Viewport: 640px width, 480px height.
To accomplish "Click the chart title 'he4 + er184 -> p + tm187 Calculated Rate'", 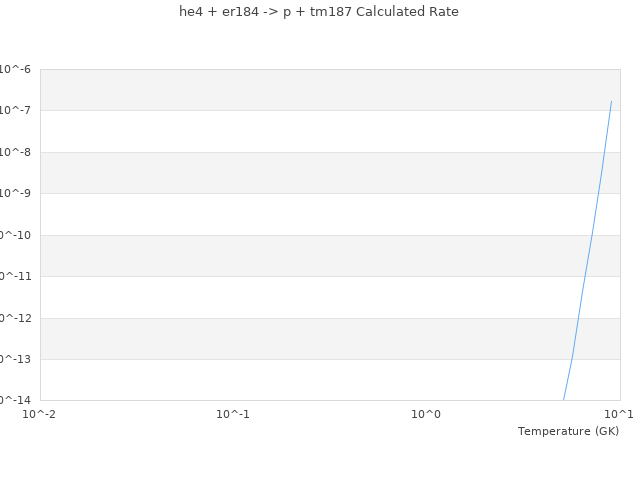I will click(319, 12).
